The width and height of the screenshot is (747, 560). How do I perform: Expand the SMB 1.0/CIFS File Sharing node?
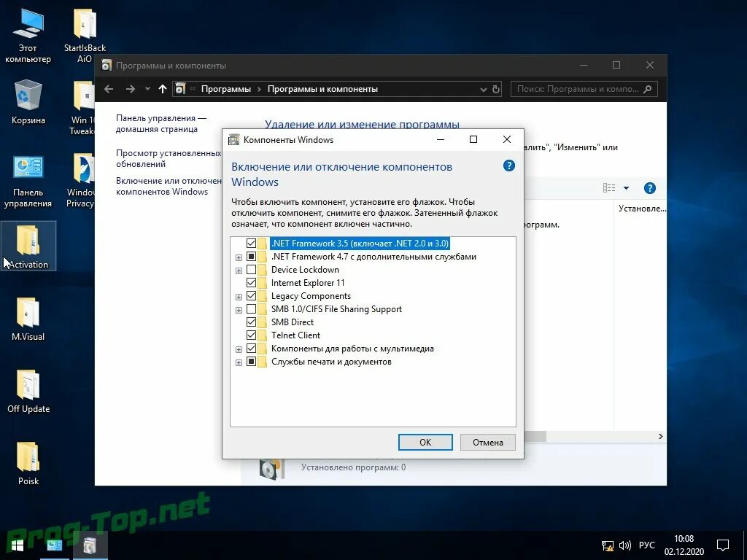(239, 310)
